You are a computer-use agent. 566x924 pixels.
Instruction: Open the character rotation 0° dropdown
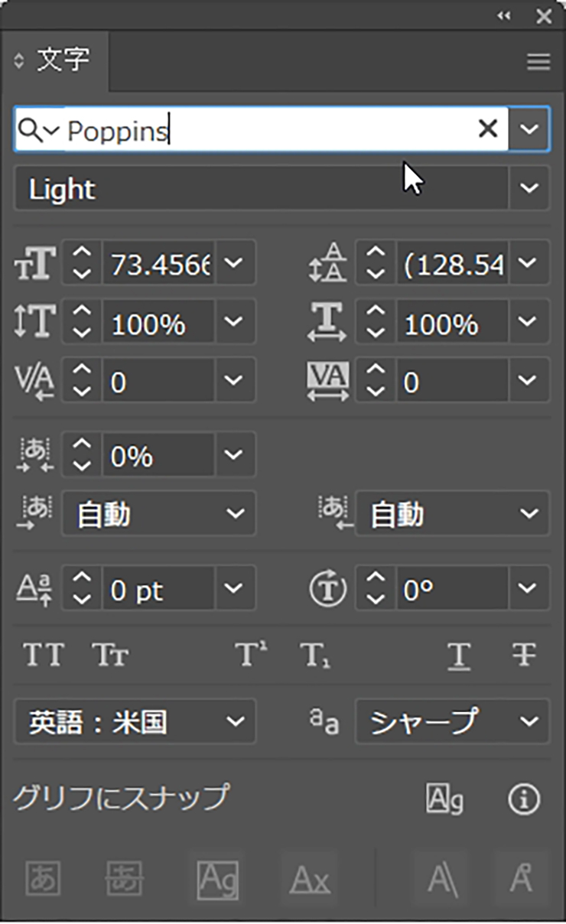click(x=529, y=589)
